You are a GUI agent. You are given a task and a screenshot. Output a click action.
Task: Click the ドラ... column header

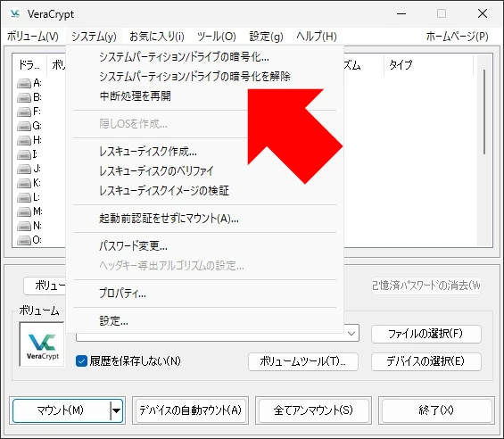(x=29, y=65)
